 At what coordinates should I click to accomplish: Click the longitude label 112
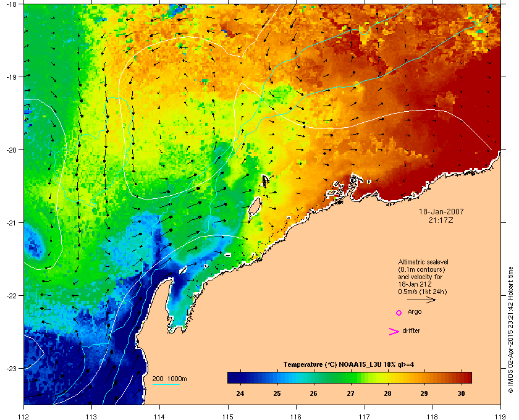click(x=24, y=416)
